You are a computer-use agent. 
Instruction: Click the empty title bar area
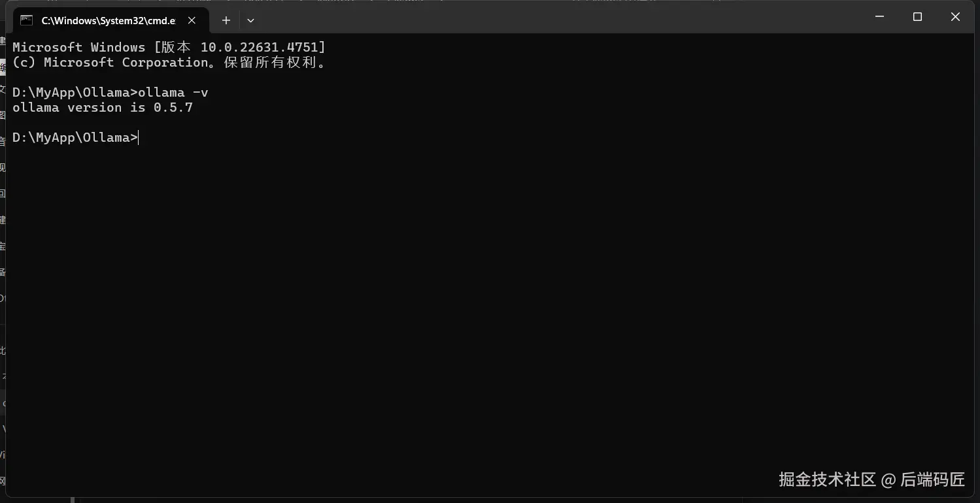[x=556, y=18]
